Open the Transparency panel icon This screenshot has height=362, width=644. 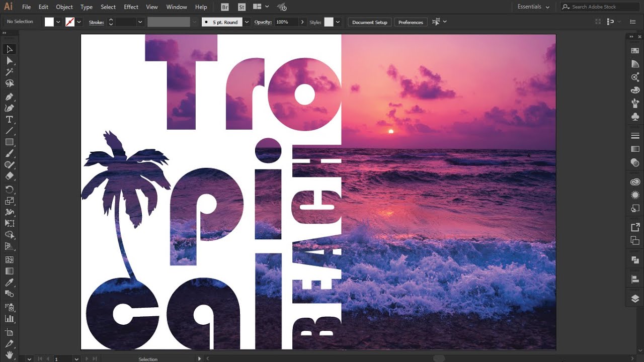coord(635,162)
